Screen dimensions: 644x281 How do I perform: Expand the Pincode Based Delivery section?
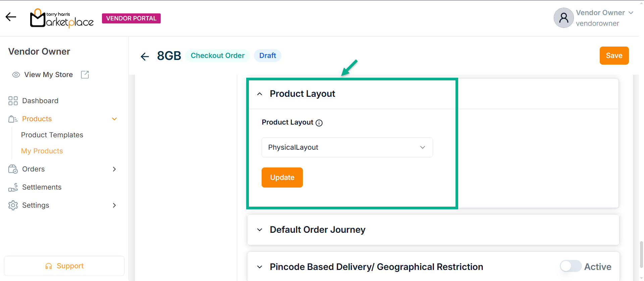tap(260, 267)
